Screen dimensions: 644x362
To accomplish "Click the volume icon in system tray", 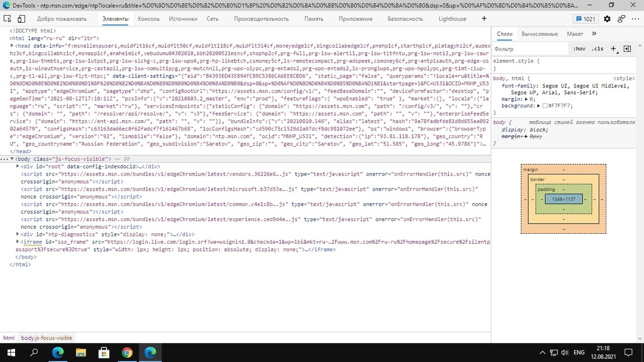I will click(565, 352).
